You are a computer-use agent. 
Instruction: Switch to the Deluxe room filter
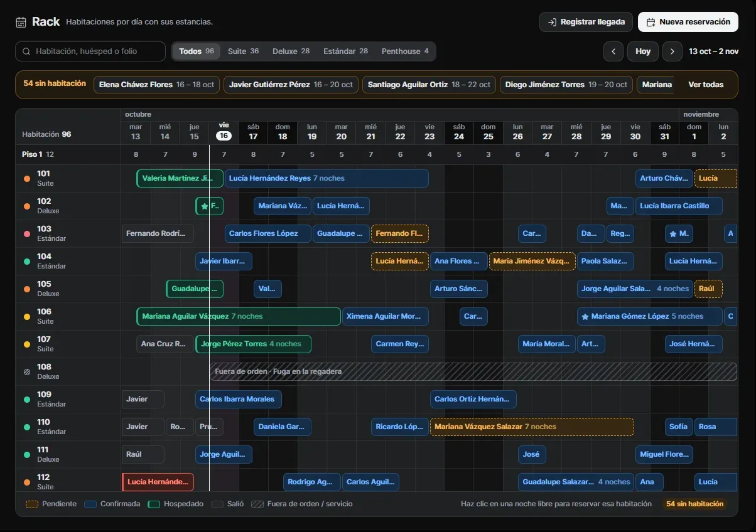coord(291,51)
